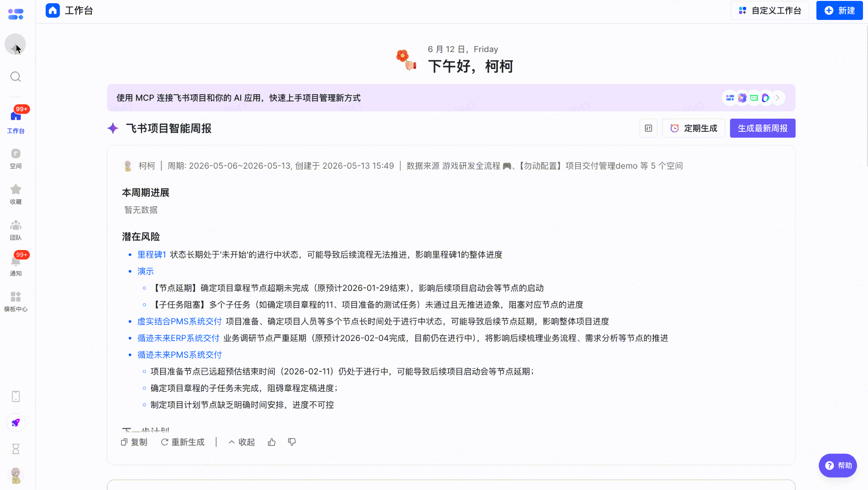Screen dimensions: 868x490
Task: Click the rocket icon in sidebar
Action: (x=16, y=423)
